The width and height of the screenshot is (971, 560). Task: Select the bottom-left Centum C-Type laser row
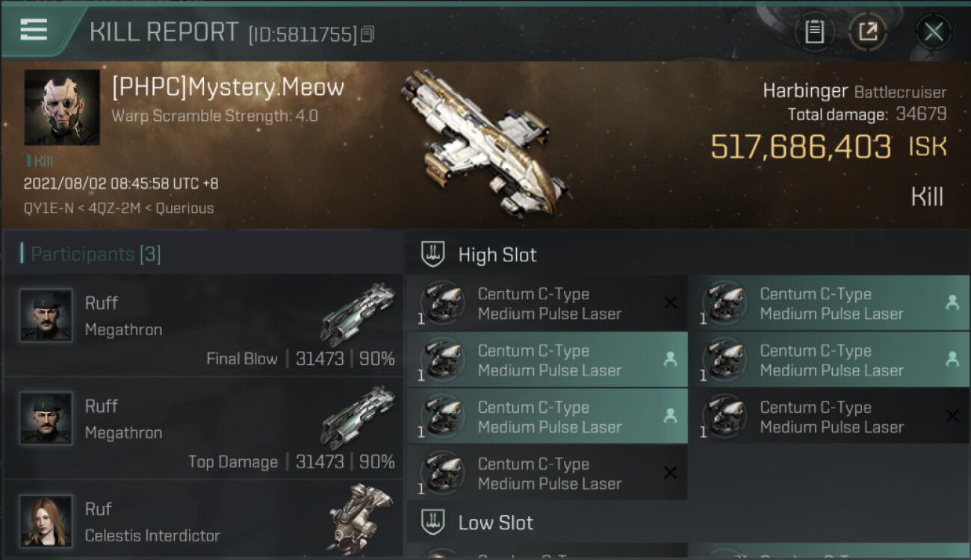pos(547,473)
